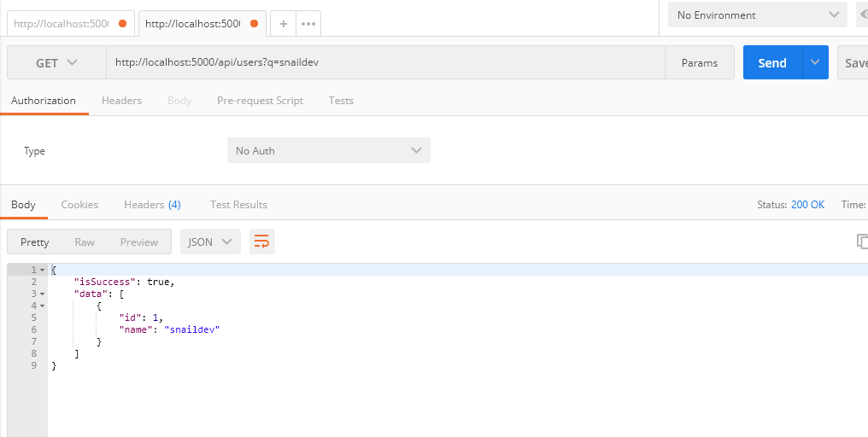Show the response Headers (4) tab
The height and width of the screenshot is (437, 868).
coord(152,205)
